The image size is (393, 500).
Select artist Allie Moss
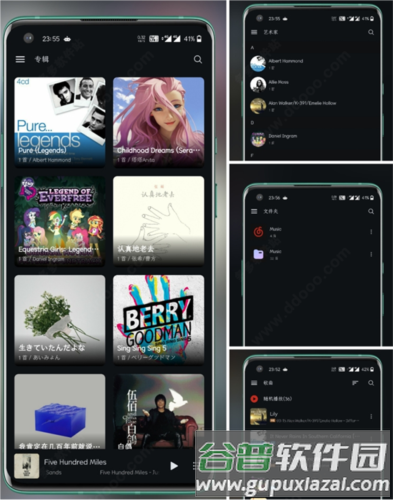tap(313, 85)
